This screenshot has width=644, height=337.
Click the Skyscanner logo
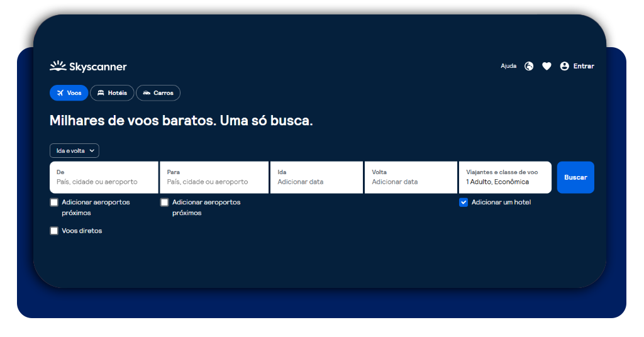(88, 67)
